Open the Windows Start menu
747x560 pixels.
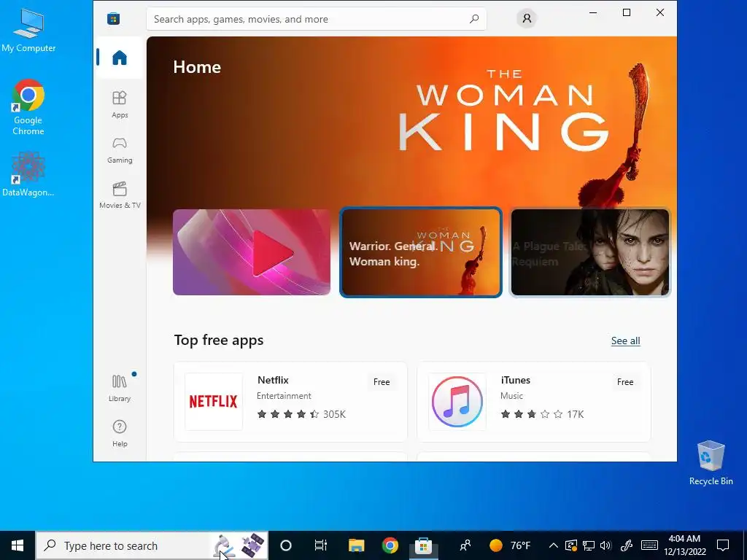(x=18, y=545)
